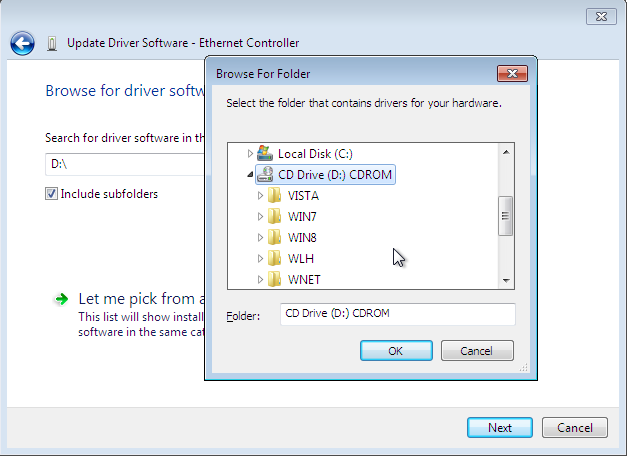
Task: Click the VISTA folder icon
Action: pos(274,196)
